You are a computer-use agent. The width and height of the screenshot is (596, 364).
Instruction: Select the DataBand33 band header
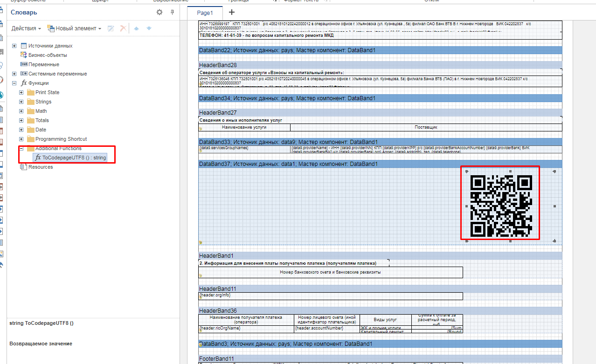(380, 142)
